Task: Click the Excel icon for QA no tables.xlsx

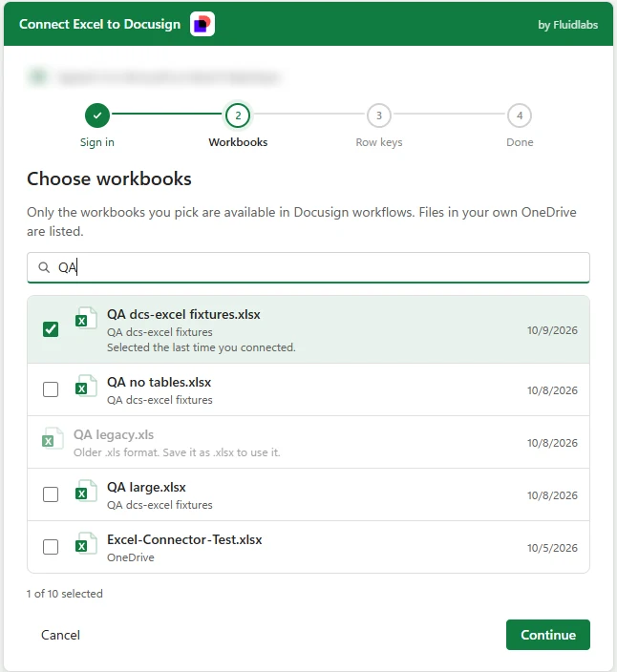Action: pos(85,386)
